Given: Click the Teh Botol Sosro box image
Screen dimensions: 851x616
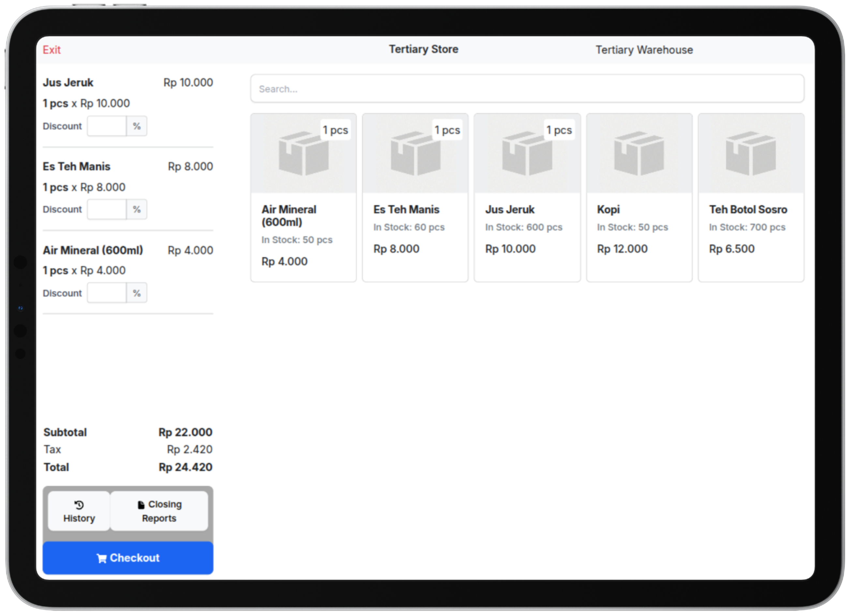Looking at the screenshot, I should (751, 153).
